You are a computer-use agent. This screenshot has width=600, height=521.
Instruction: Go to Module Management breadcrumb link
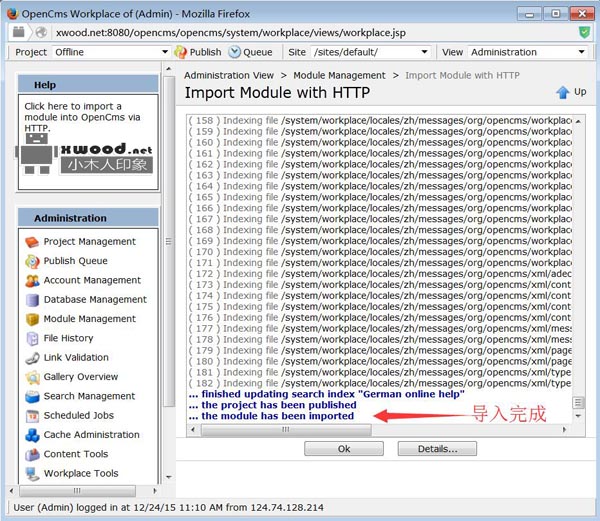339,75
